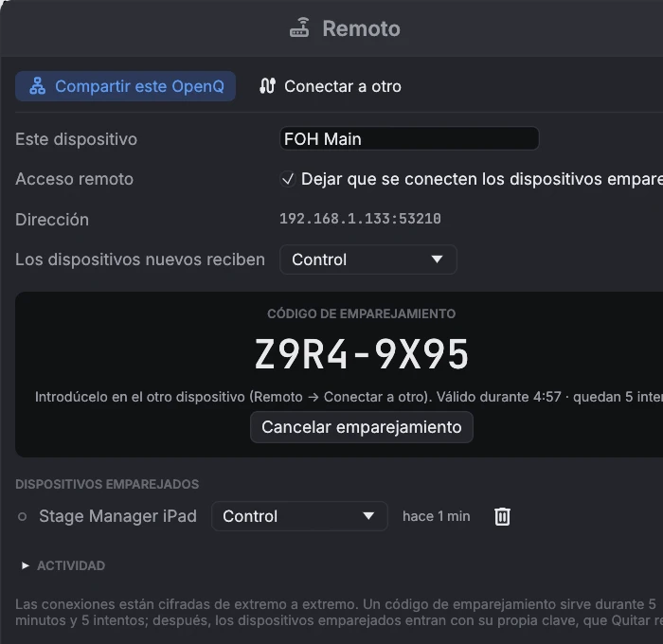Click the Los dispositivos nuevos reciben label
Screen dimensions: 663x644
[140, 259]
